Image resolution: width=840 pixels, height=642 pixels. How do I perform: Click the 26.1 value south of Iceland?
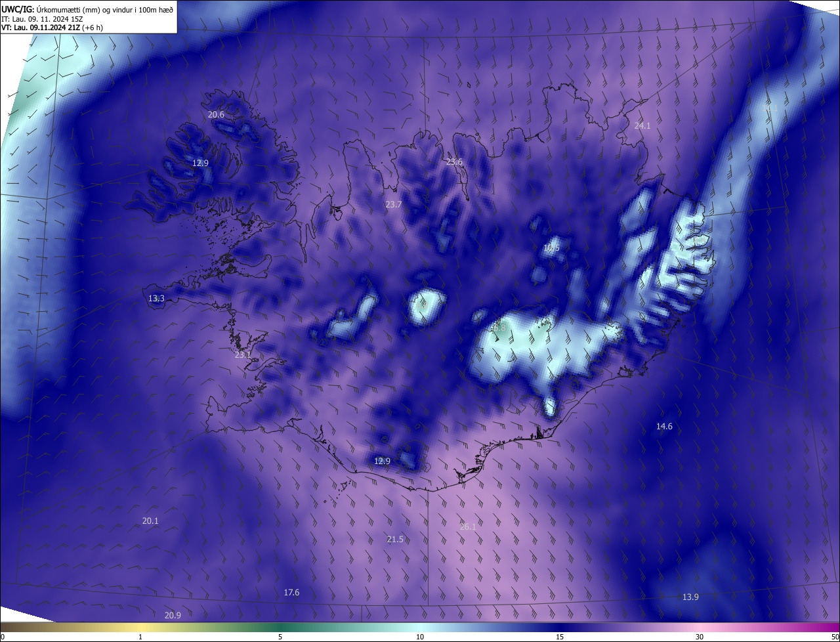click(468, 527)
